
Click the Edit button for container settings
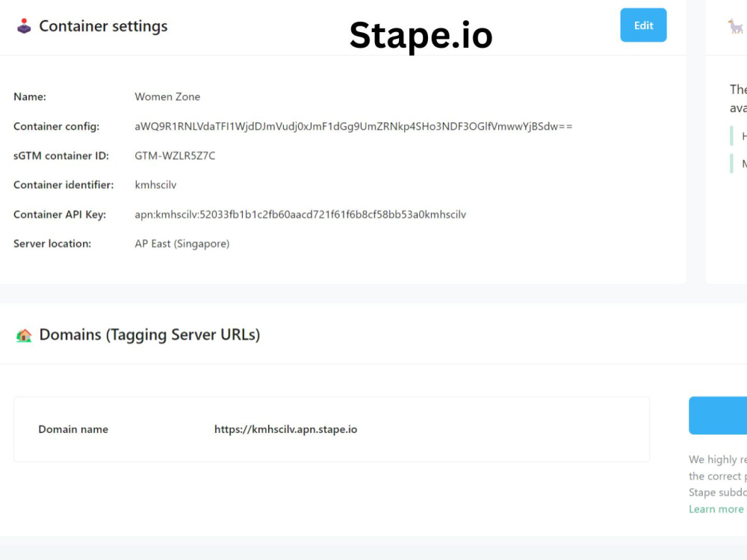coord(643,25)
